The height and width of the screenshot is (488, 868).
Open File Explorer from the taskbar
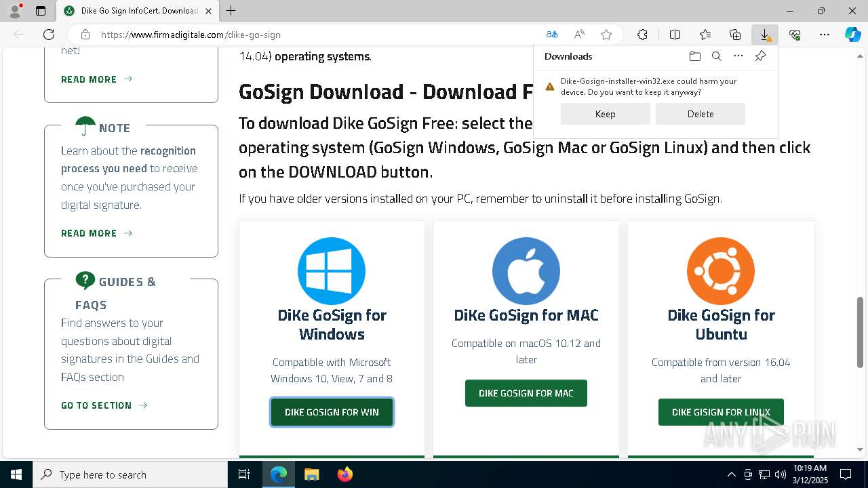311,474
